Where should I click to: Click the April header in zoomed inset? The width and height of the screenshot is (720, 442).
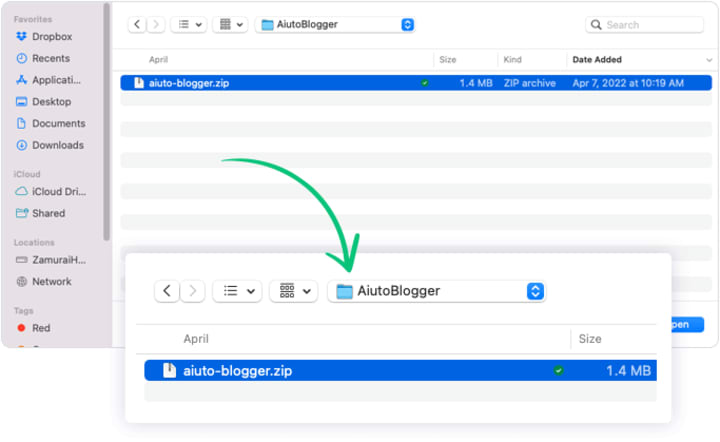tap(196, 339)
